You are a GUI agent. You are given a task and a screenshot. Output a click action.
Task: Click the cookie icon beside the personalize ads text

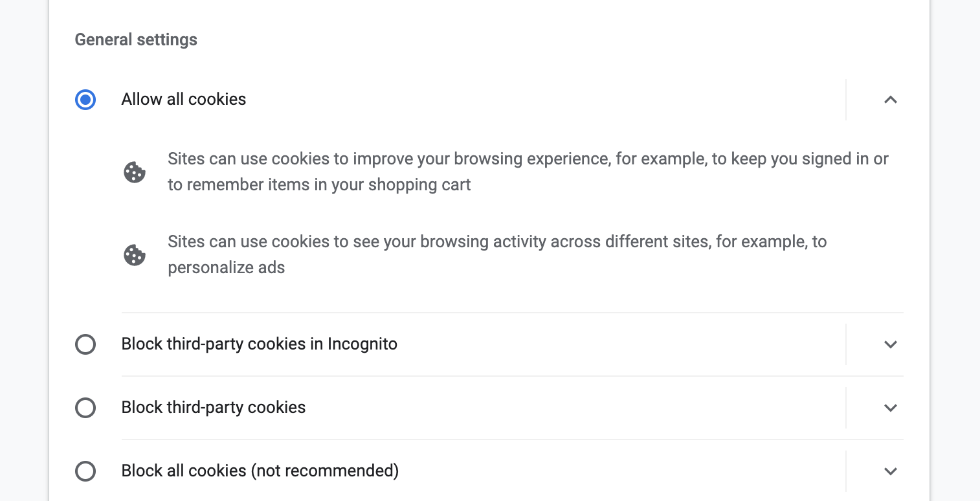click(135, 255)
